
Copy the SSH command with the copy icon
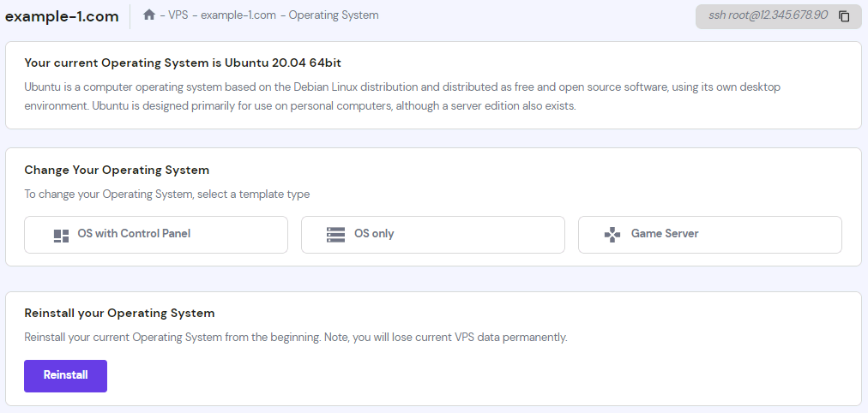pos(844,16)
